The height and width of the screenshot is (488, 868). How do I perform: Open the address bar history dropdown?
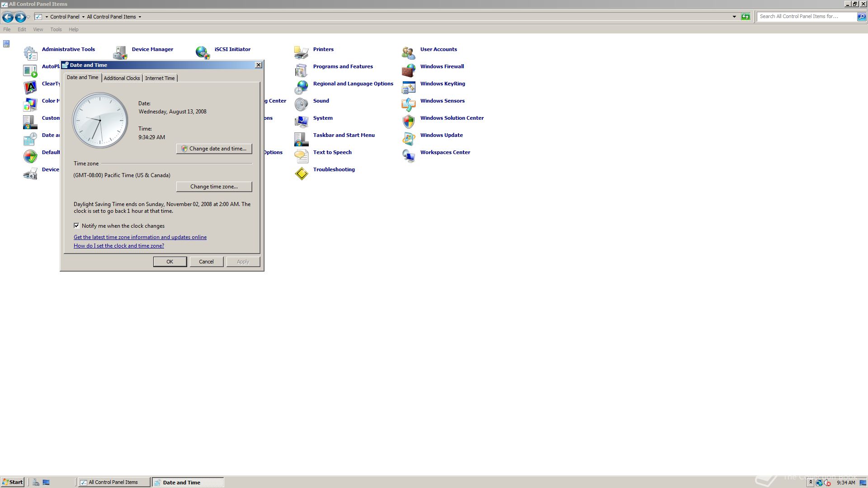coord(734,17)
